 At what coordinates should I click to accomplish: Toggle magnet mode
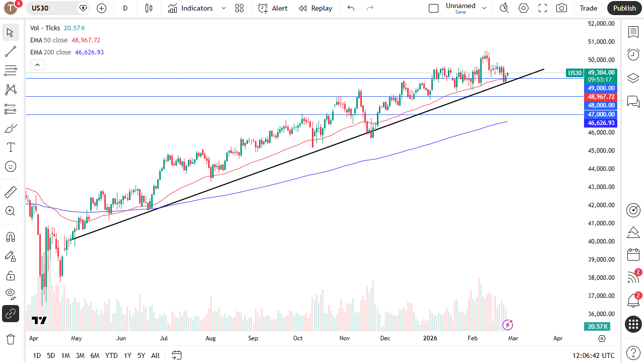[x=10, y=237]
